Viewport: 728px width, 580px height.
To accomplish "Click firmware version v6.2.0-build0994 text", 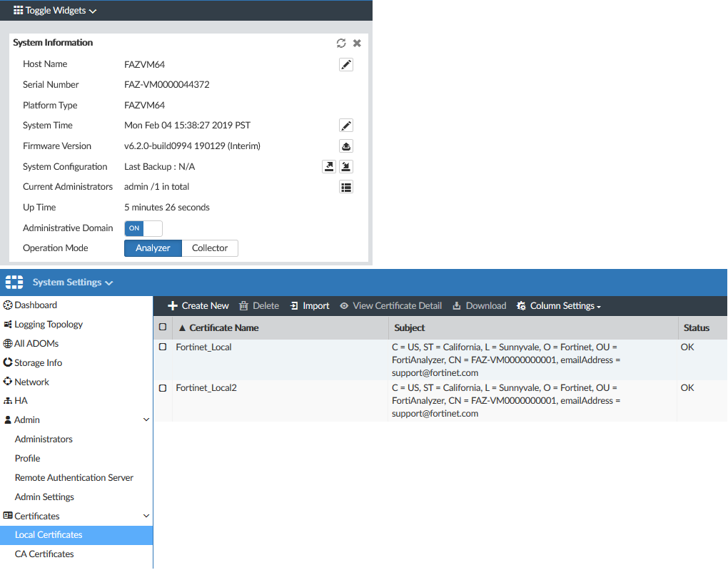I will click(x=192, y=146).
